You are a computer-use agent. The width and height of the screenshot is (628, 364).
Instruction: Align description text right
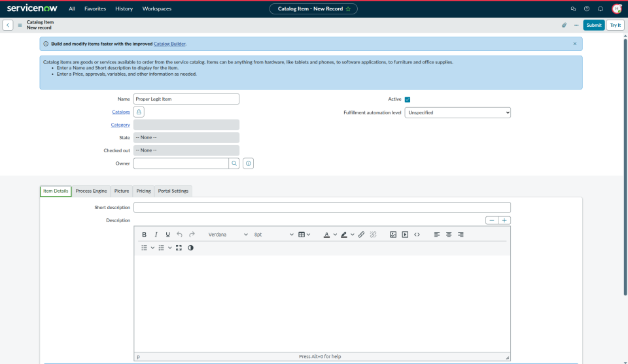pyautogui.click(x=461, y=235)
